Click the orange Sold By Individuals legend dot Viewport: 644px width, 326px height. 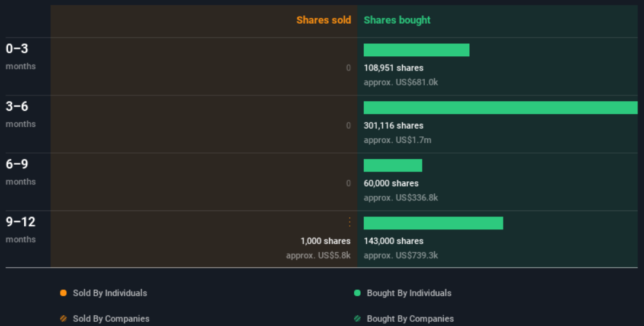(x=63, y=293)
